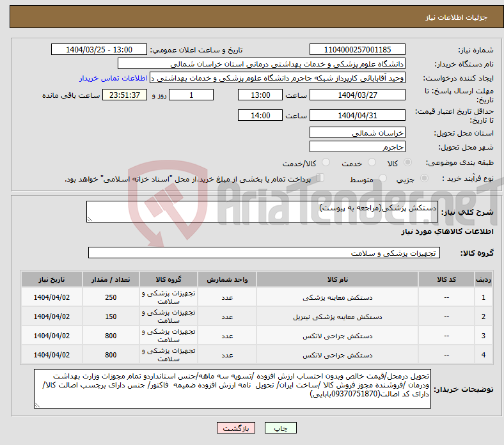The width and height of the screenshot is (504, 445).
Task: Click goods group cell in row 2
Action: pos(168,316)
